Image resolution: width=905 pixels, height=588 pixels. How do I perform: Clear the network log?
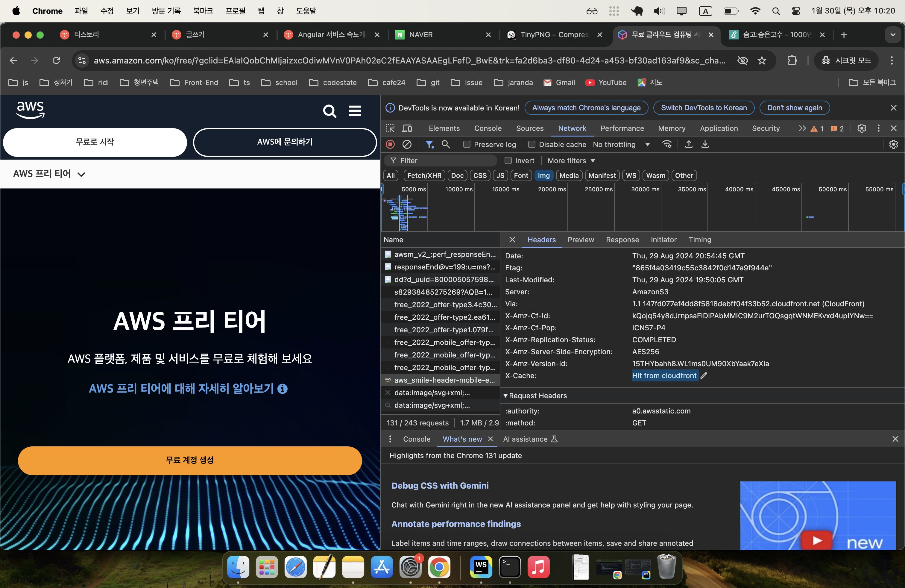[407, 145]
